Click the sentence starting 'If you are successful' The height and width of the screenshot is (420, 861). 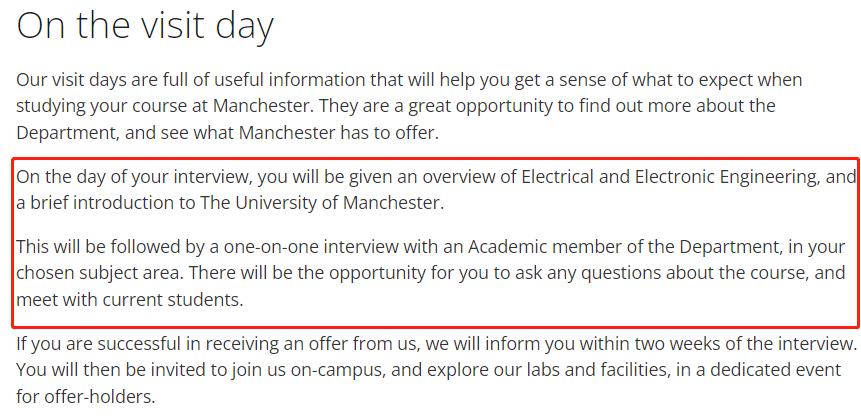436,344
